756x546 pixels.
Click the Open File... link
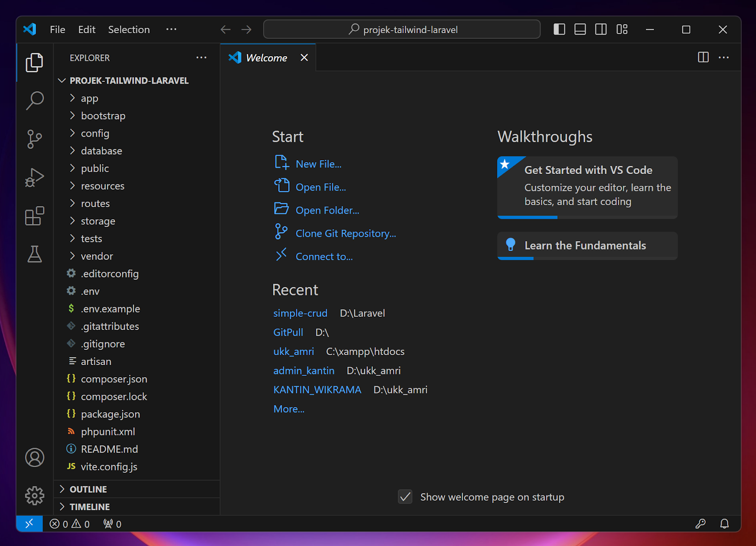click(321, 187)
